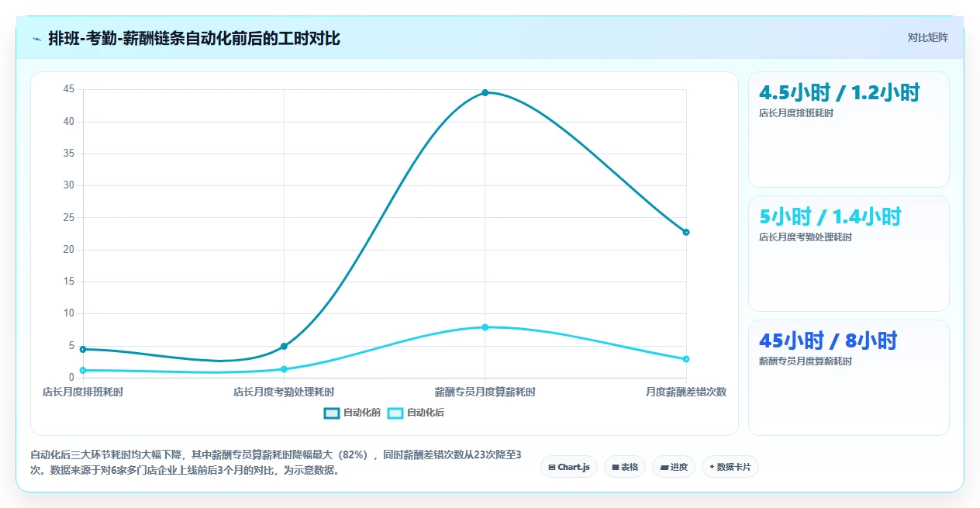Click x-axis label 店长月度排班耗时
Viewport: 980px width, 508px height.
[83, 392]
